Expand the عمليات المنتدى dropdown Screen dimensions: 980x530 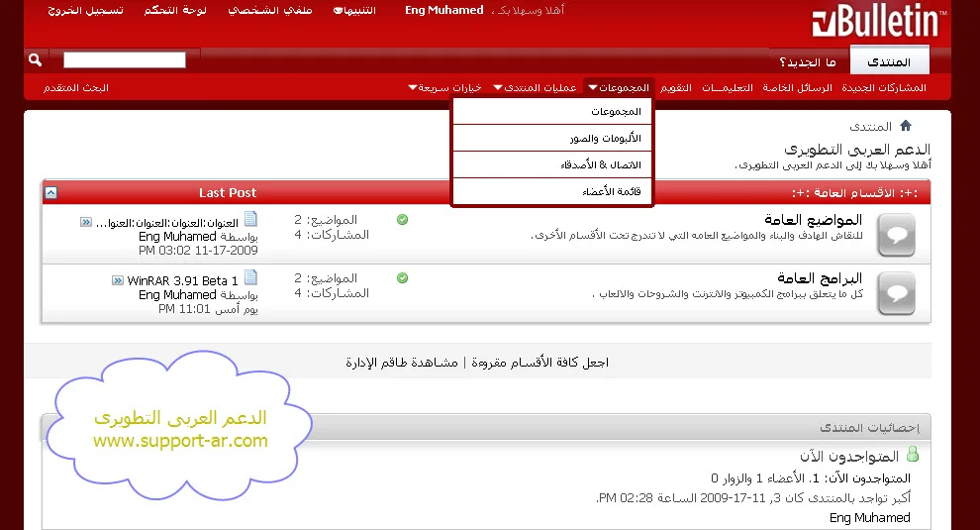click(x=539, y=87)
